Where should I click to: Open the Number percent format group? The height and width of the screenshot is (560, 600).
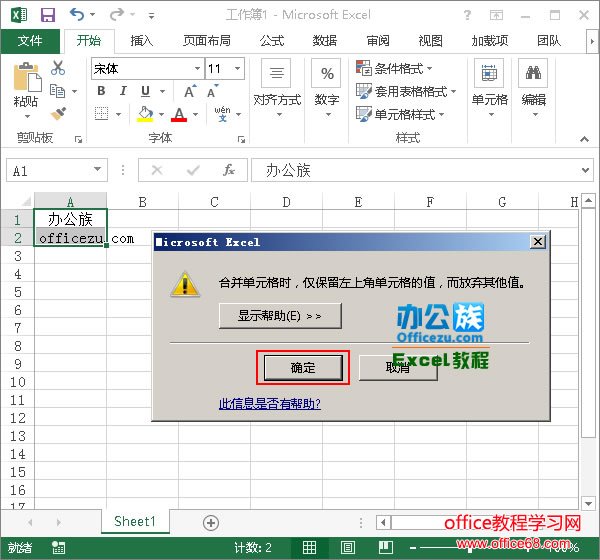click(x=327, y=88)
